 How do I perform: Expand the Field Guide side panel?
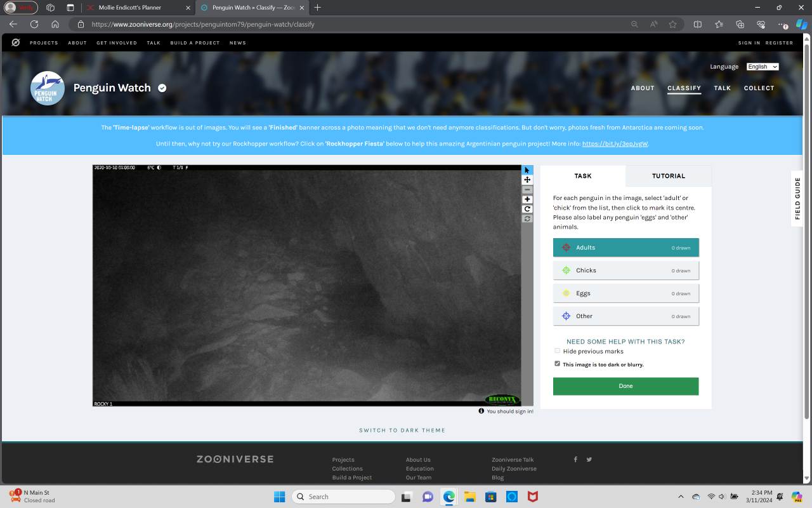797,198
